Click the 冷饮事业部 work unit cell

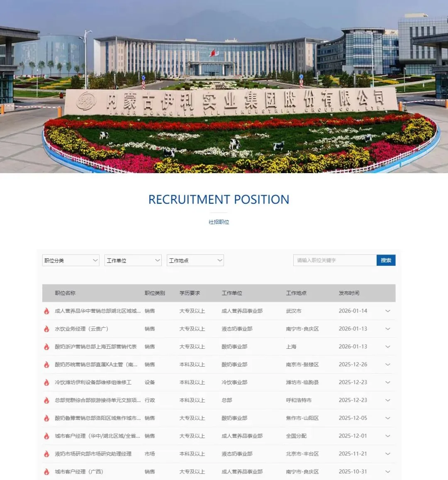click(x=234, y=382)
